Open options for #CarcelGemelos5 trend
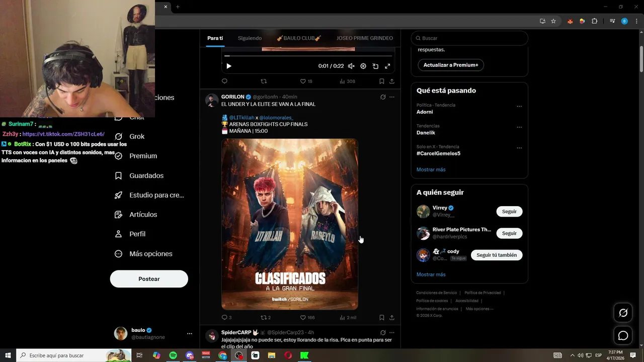This screenshot has width=644, height=362. pyautogui.click(x=519, y=148)
